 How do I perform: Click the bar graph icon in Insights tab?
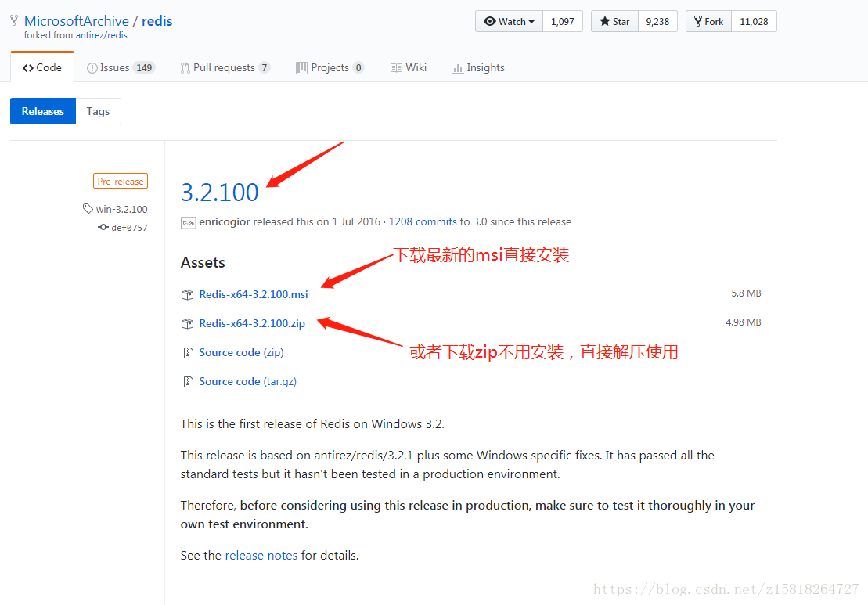[457, 68]
